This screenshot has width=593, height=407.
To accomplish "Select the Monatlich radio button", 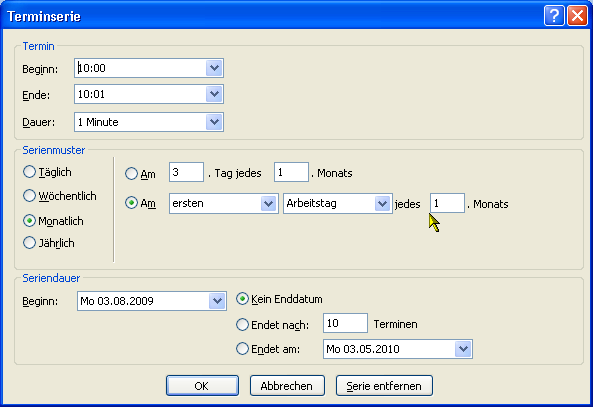I will [x=29, y=221].
